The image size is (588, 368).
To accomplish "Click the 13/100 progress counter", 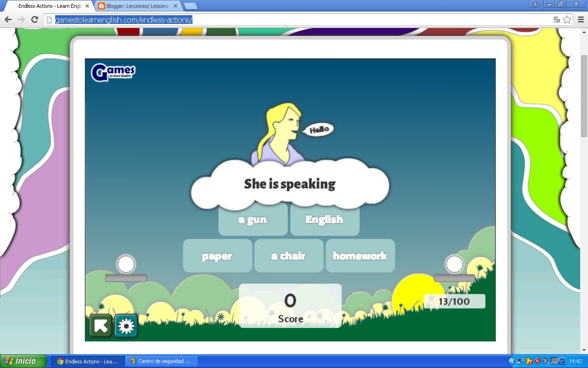I will pos(455,301).
